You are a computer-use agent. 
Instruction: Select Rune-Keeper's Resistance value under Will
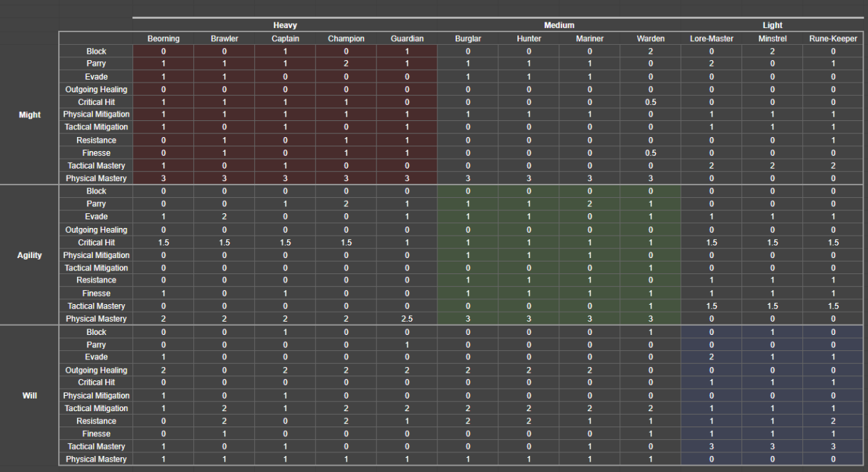(833, 421)
